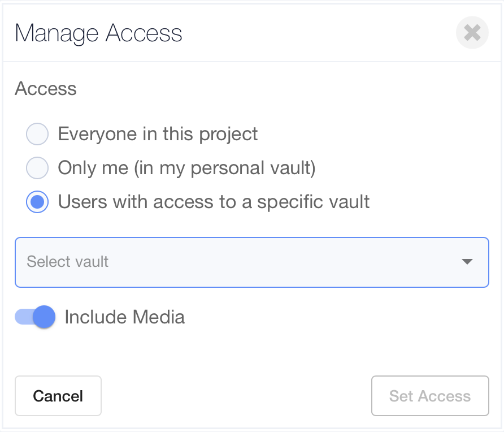The width and height of the screenshot is (504, 432).
Task: Click the blue knob of Include Media switch
Action: (x=44, y=317)
